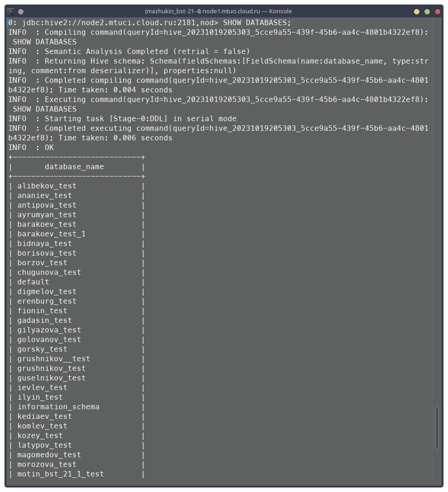Screen dimensions: 448x492
Task: Maximize window with the green circle button
Action: tap(427, 11)
